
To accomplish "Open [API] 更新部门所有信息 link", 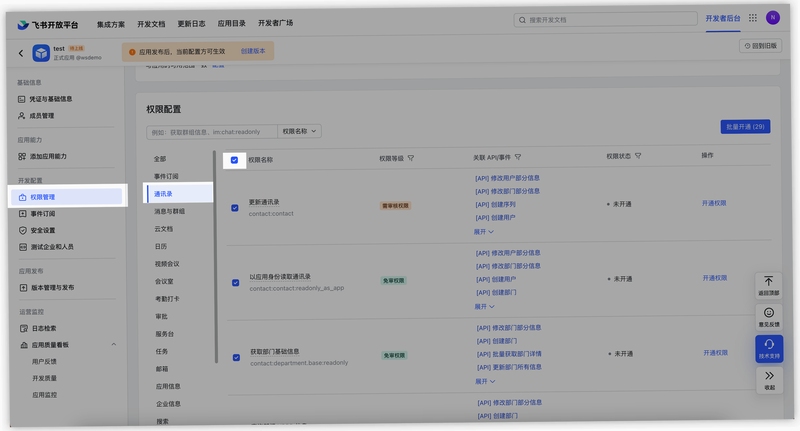I will point(509,367).
